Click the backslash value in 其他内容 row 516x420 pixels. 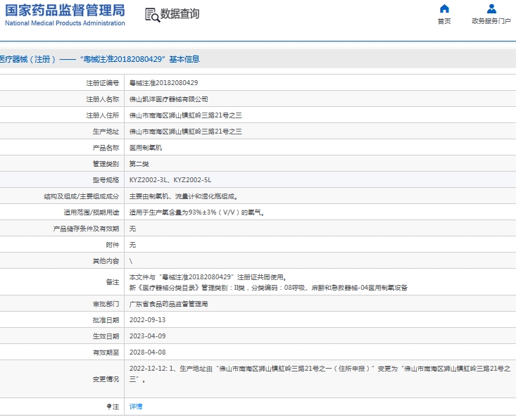coord(131,261)
